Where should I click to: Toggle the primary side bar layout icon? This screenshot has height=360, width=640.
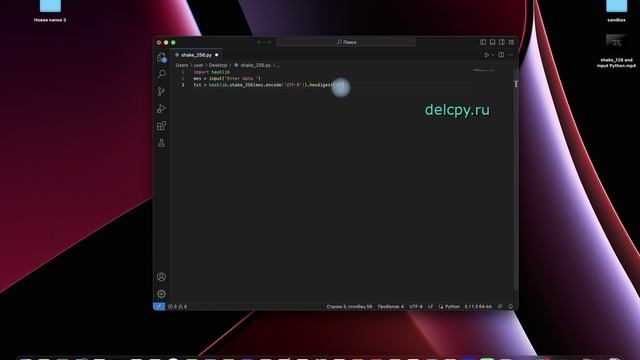[x=483, y=42]
